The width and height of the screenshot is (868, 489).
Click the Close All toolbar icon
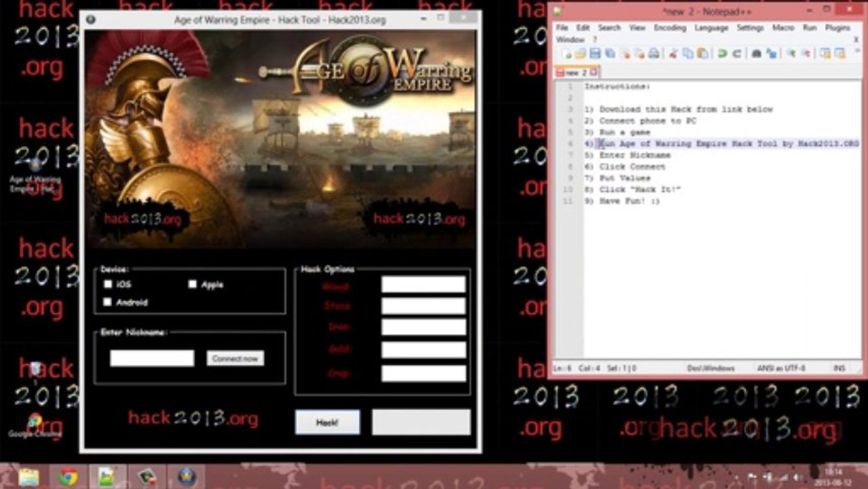pyautogui.click(x=639, y=54)
